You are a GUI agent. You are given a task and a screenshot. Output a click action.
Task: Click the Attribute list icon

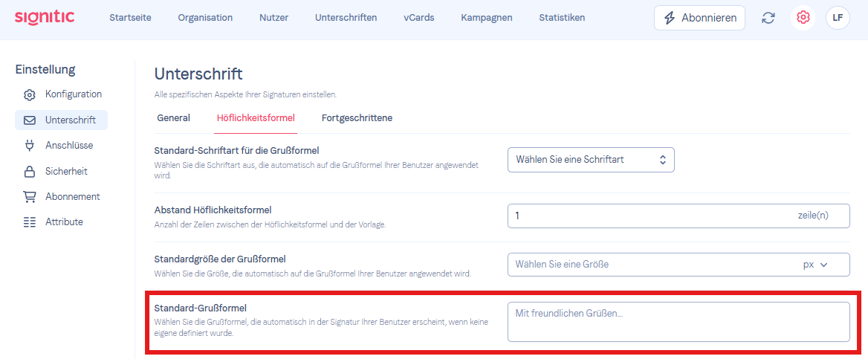(x=29, y=222)
